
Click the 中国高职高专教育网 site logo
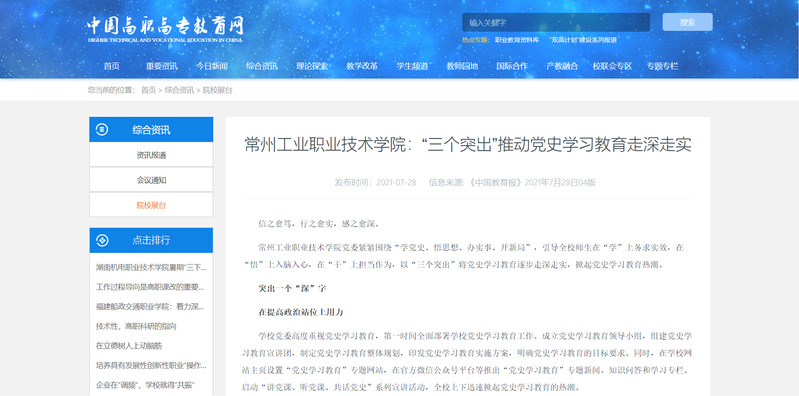coord(165,29)
